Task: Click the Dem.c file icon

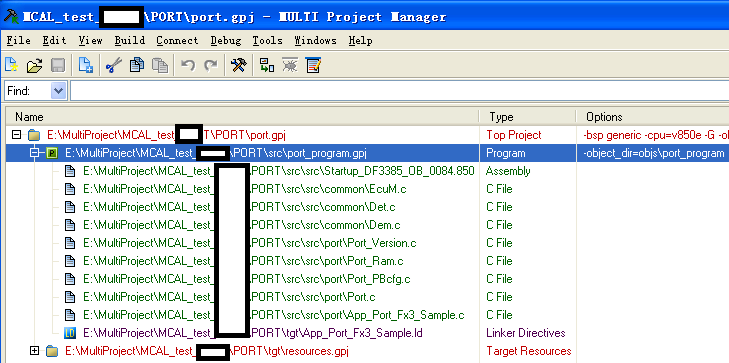Action: [x=70, y=225]
